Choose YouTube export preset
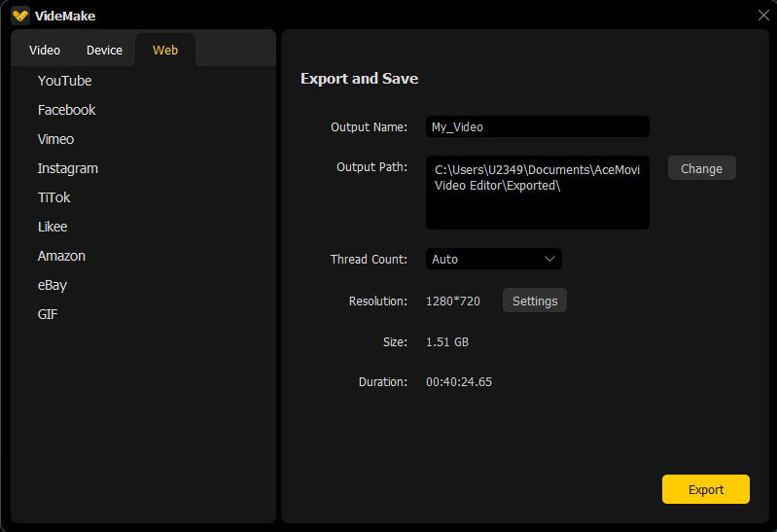Screen dimensions: 777x532 click(x=65, y=81)
